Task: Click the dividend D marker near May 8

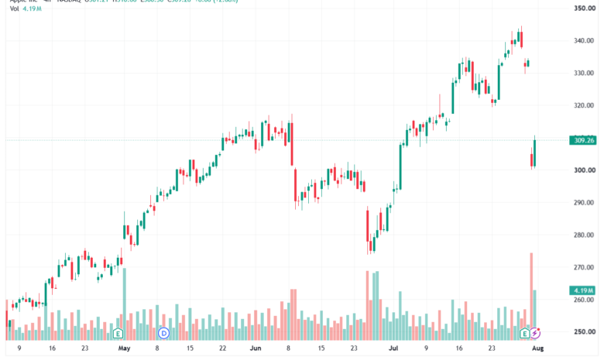Action: point(163,333)
